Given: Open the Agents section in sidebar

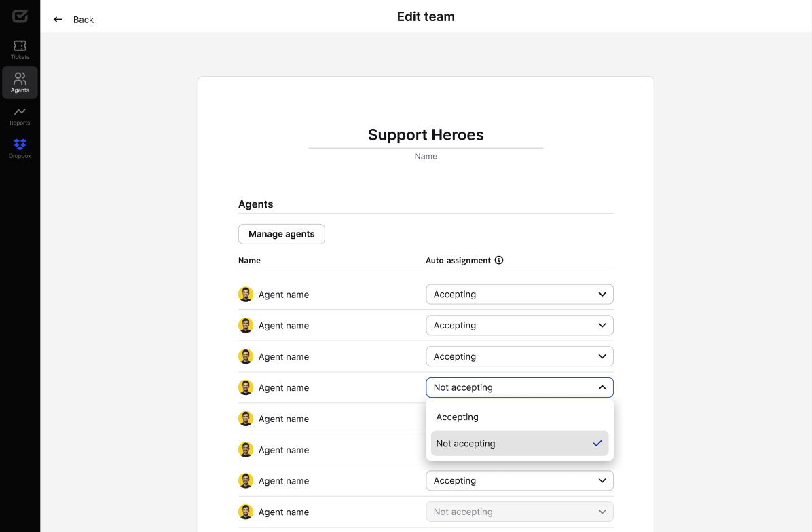Looking at the screenshot, I should [x=20, y=82].
